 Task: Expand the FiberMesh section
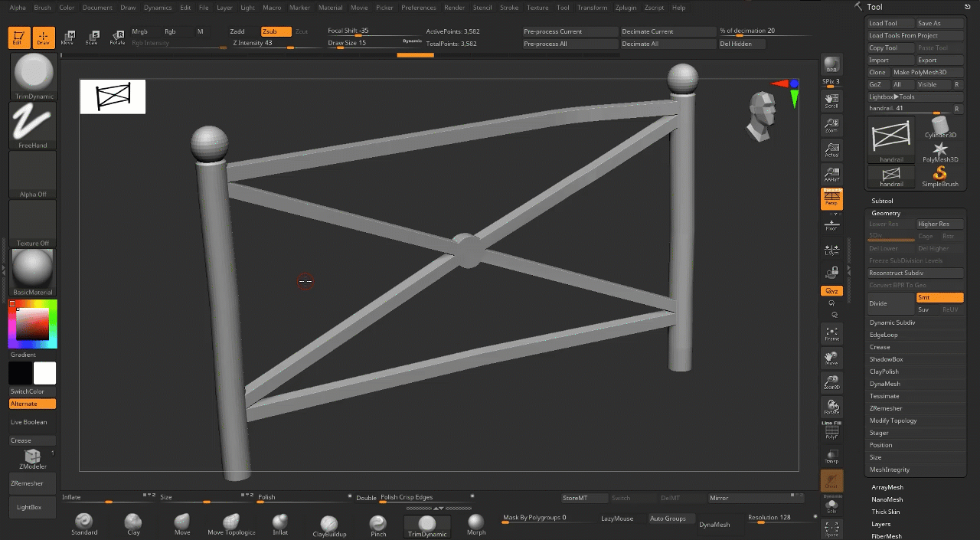[x=887, y=536]
